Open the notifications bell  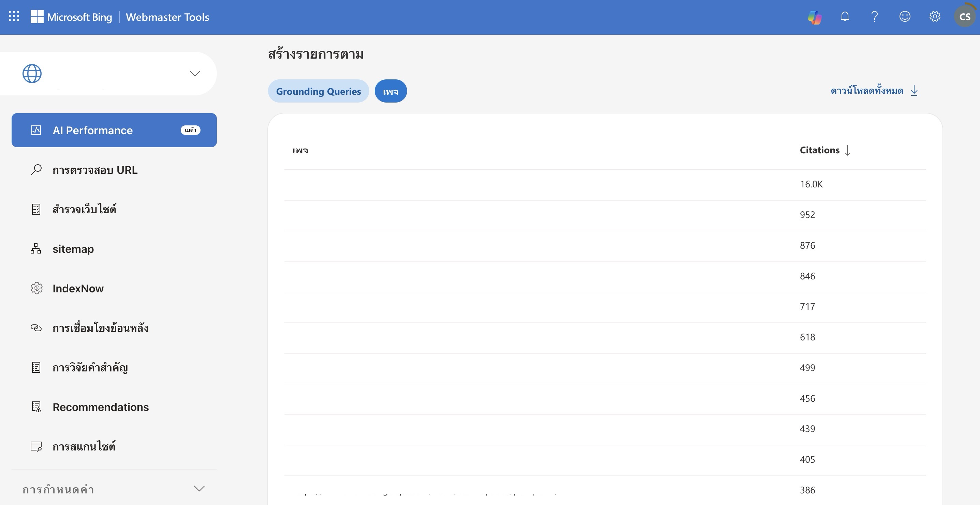tap(845, 17)
